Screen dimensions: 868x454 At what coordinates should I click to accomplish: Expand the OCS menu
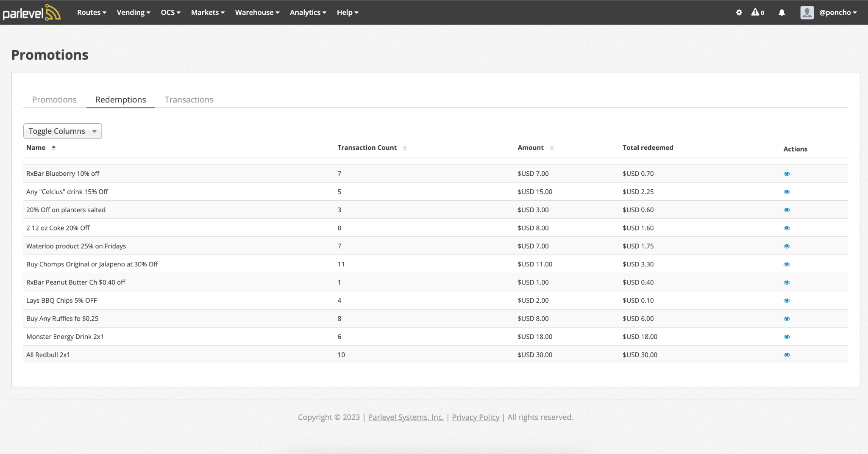170,12
